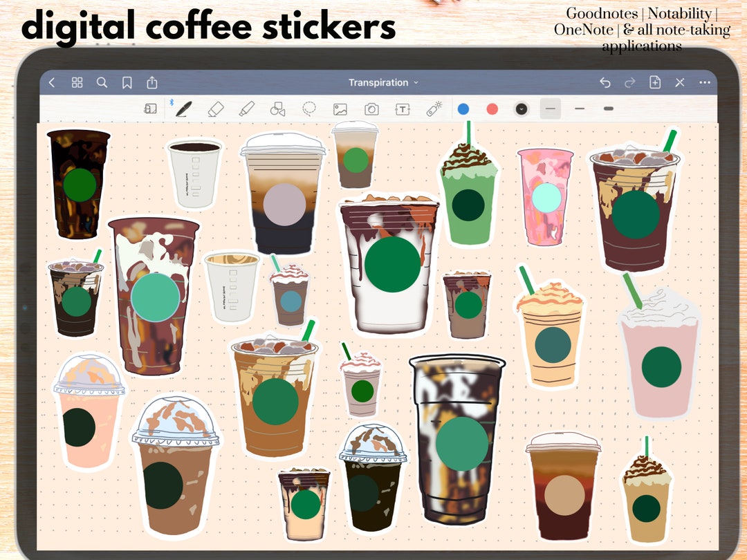The image size is (747, 560).
Task: Open the more options ellipsis menu
Action: [x=704, y=82]
